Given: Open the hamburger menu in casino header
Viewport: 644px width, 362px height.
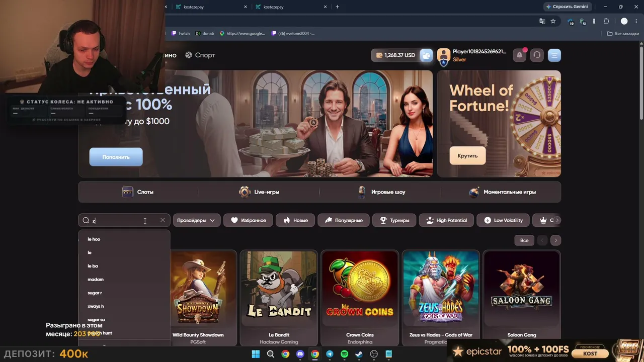Looking at the screenshot, I should pos(554,55).
